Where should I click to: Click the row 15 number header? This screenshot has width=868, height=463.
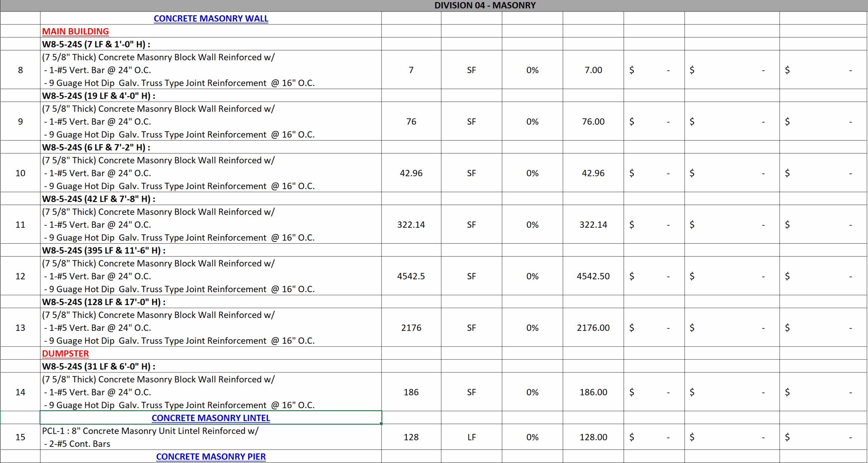pos(20,437)
